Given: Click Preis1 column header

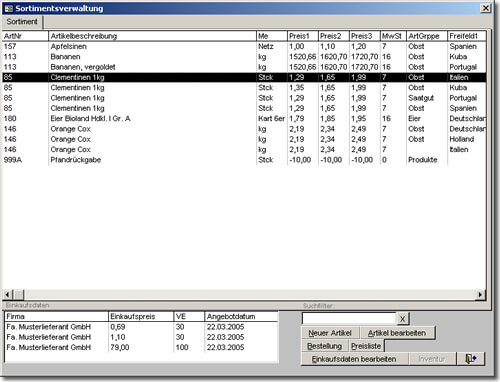Looking at the screenshot, I should pos(303,36).
